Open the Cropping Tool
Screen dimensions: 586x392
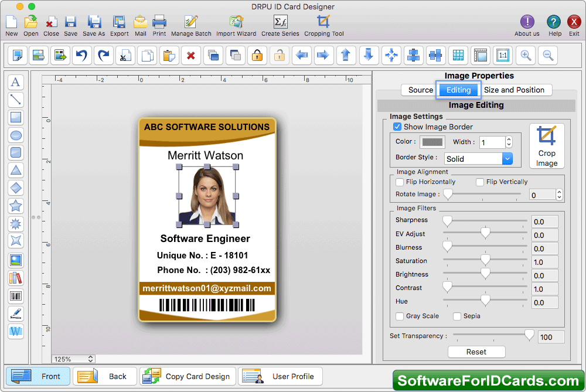click(x=323, y=26)
